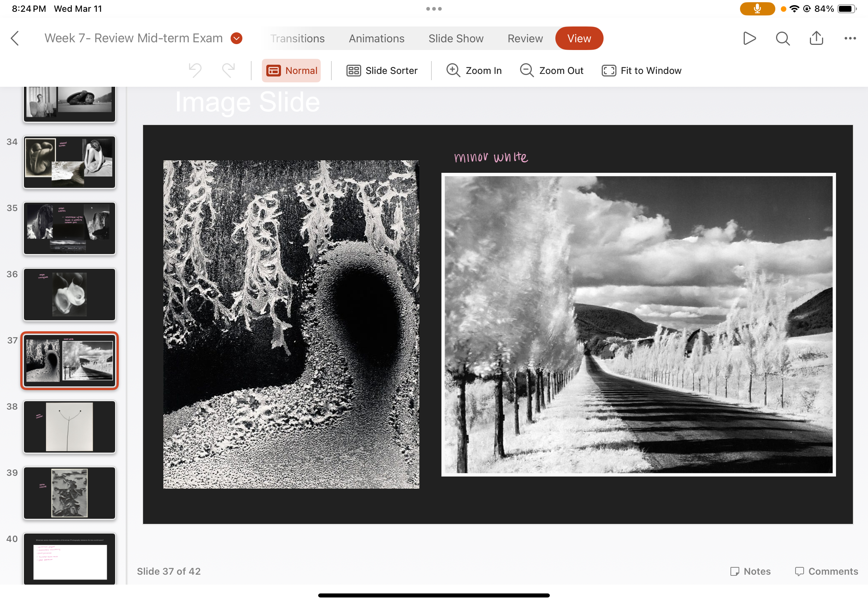Tap the share icon
The height and width of the screenshot is (603, 868).
[x=816, y=38]
